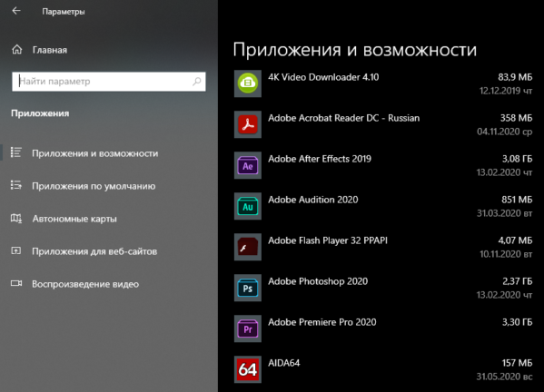
Task: Select Adobe Audition 2020 entry
Action: coord(313,200)
